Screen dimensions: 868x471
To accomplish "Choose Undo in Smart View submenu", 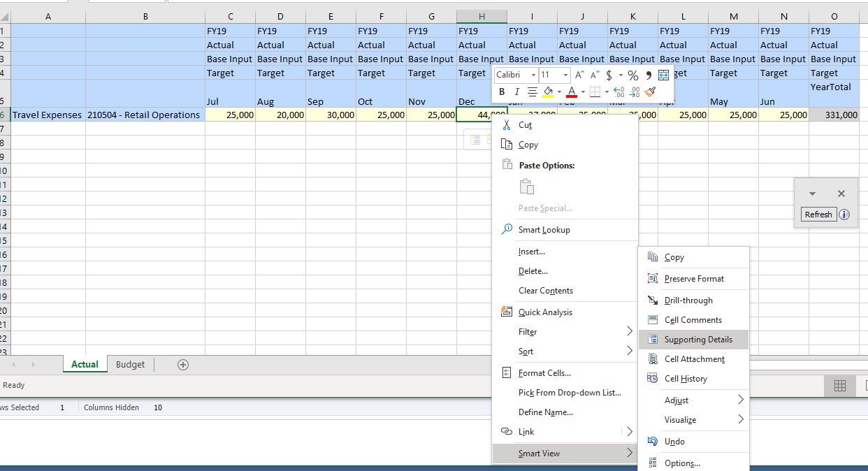I will pyautogui.click(x=693, y=442).
